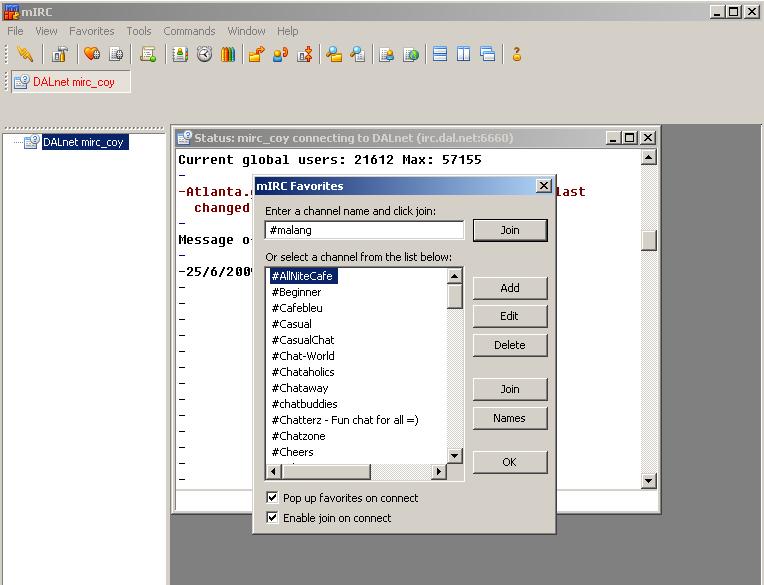
Task: Select #AllNiteCafe in channel list
Action: pos(303,276)
